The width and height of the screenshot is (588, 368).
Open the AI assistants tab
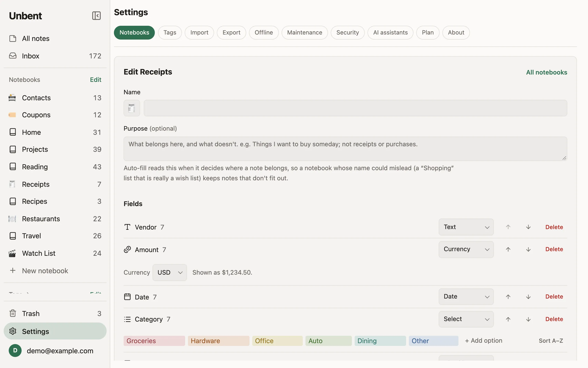[x=390, y=33]
